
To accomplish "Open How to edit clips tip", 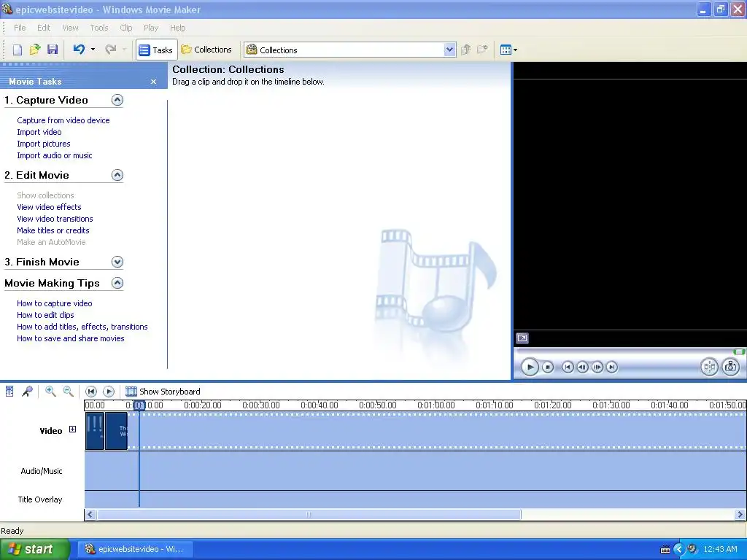I will click(45, 315).
